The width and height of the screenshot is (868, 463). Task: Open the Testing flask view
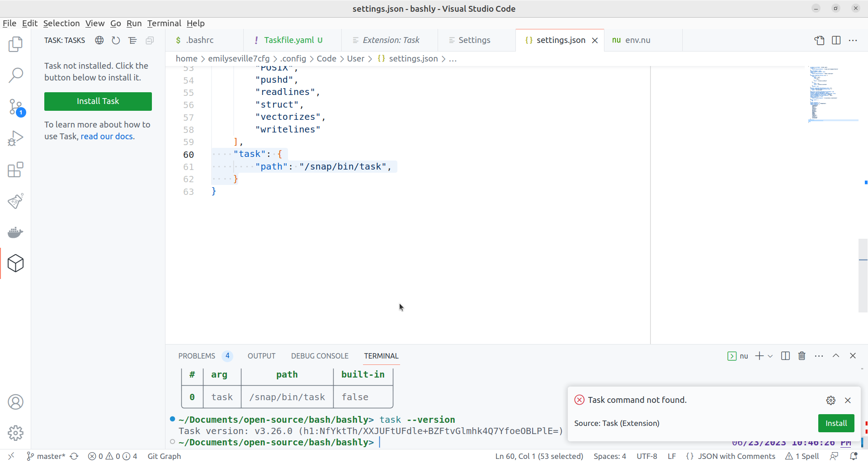coord(15,201)
